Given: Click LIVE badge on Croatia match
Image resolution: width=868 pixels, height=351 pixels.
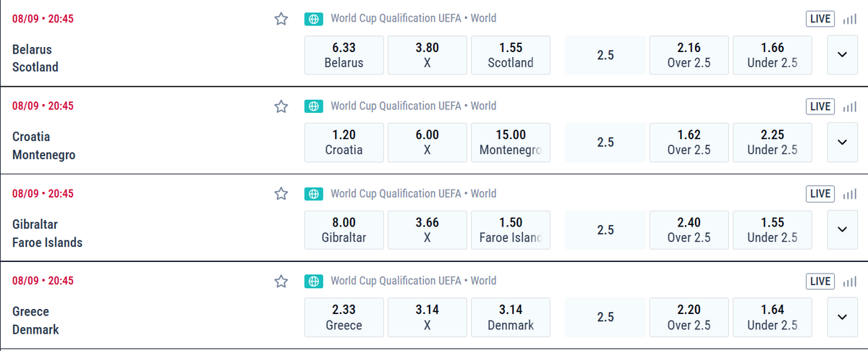Looking at the screenshot, I should (x=821, y=106).
